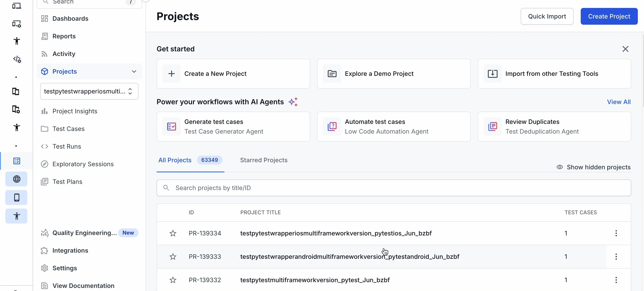This screenshot has width=644, height=291.
Task: Switch to the Starred Projects tab
Action: tap(264, 160)
